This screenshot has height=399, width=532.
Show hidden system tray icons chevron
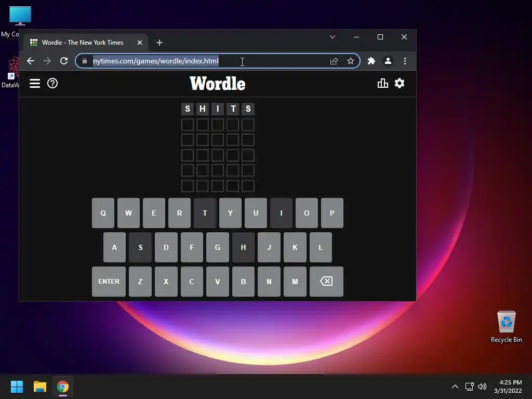(455, 387)
